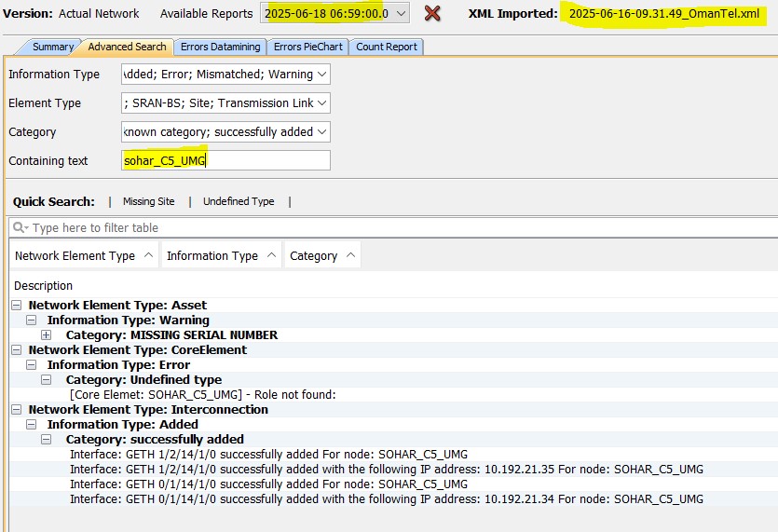
Task: Switch to the Summary tab
Action: tap(51, 47)
